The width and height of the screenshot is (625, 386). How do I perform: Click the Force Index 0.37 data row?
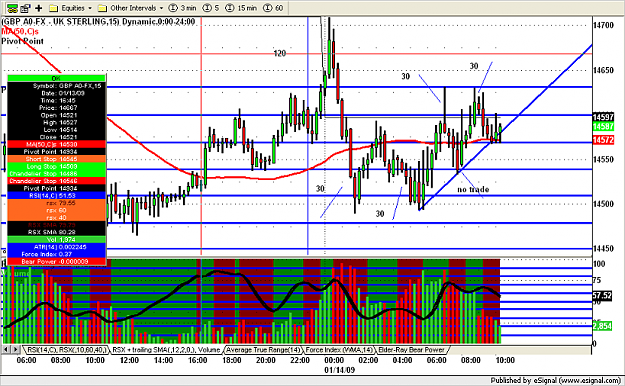pos(56,254)
